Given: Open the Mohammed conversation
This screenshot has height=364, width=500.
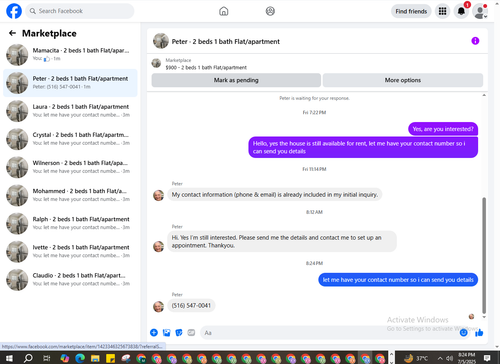Looking at the screenshot, I should click(70, 195).
